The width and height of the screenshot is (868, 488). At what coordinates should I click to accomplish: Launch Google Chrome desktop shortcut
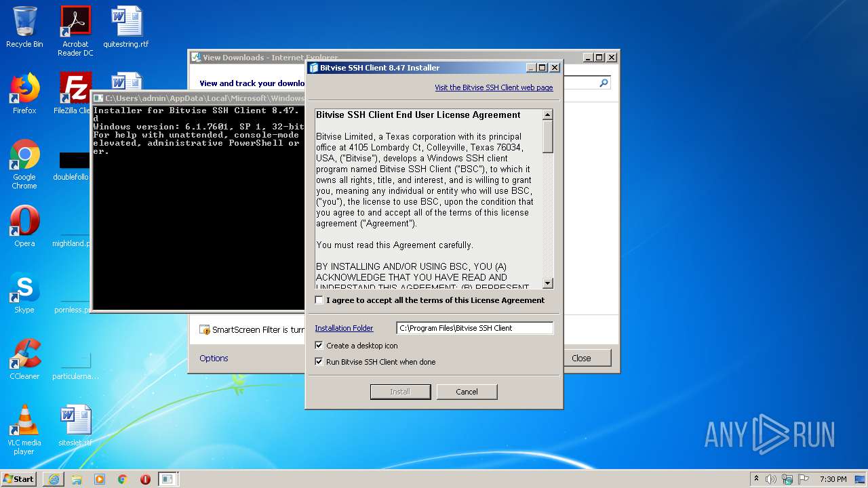pos(24,164)
